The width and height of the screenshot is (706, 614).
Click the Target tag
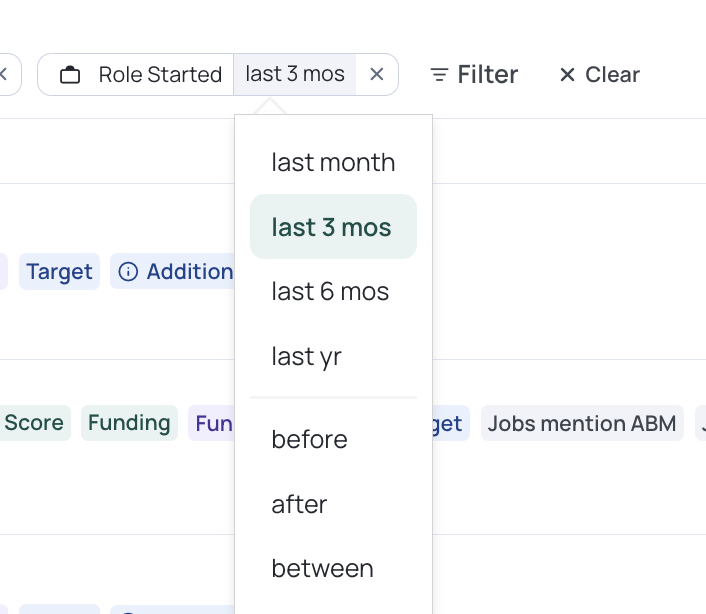(x=59, y=271)
